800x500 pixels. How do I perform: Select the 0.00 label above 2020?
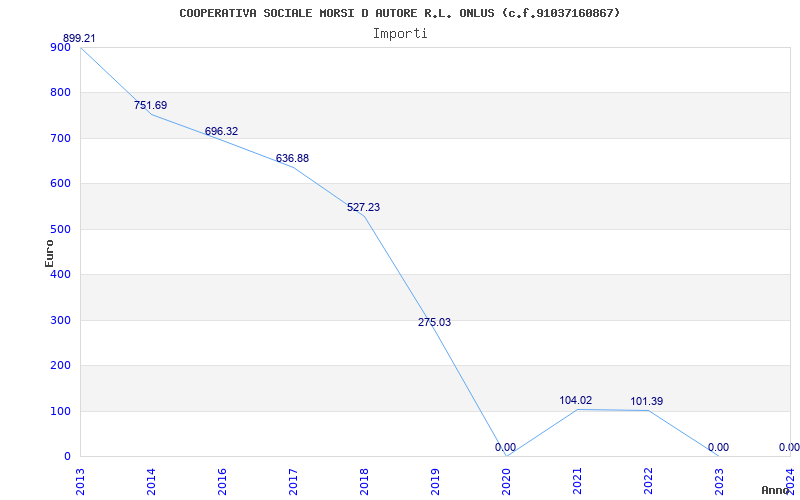505,447
